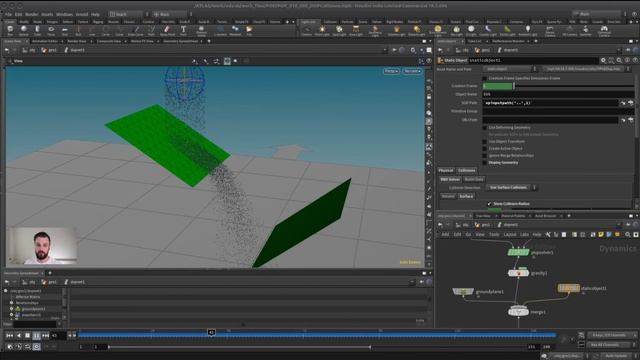This screenshot has width=640, height=360.
Task: Click the sticky note icon in network toolbar
Action: point(601,235)
